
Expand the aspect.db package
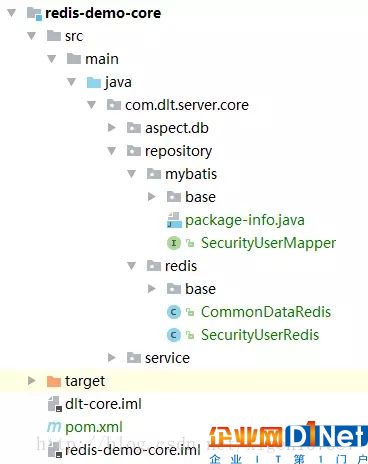tap(112, 128)
